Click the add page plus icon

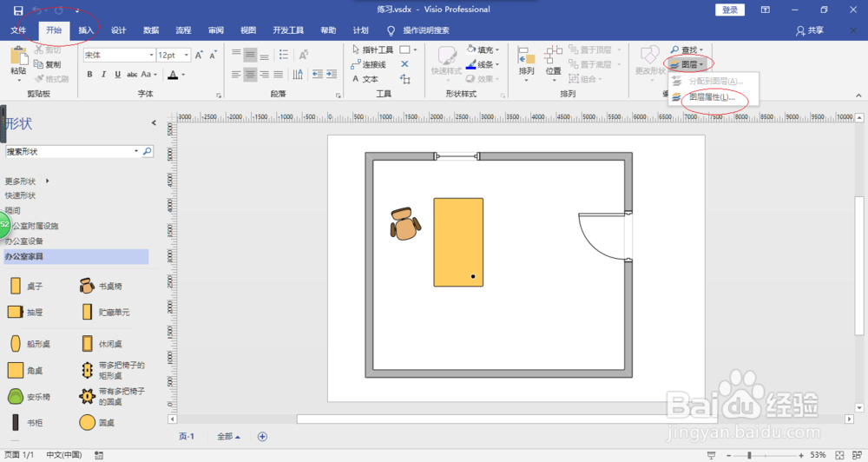tap(262, 437)
